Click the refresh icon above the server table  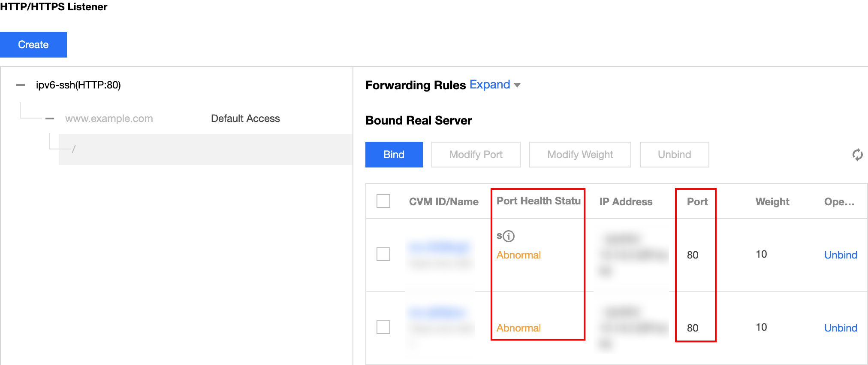pos(857,155)
